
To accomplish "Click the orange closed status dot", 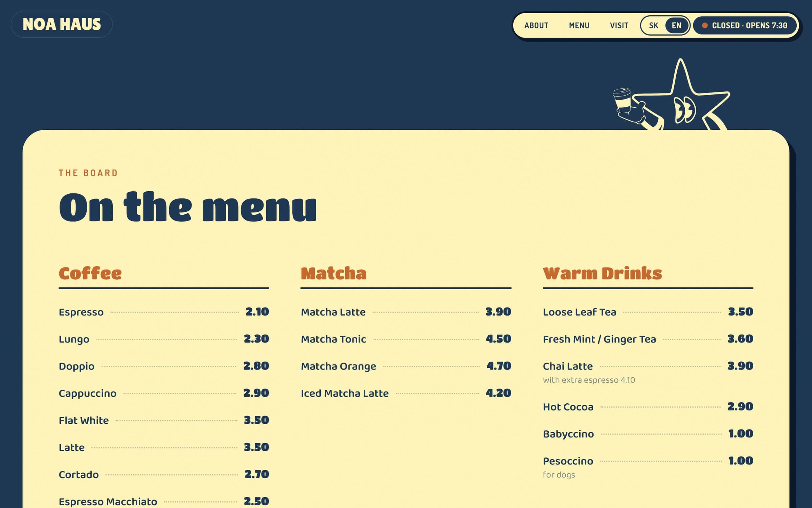I will click(705, 25).
